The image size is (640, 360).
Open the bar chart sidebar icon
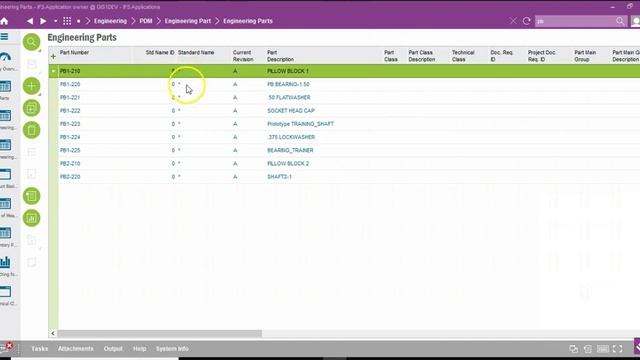pos(5,262)
